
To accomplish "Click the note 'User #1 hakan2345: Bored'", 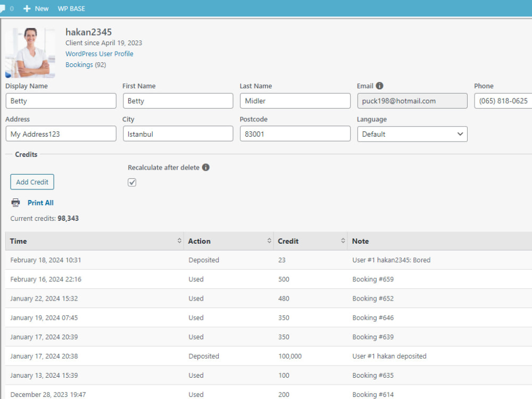I will 391,260.
